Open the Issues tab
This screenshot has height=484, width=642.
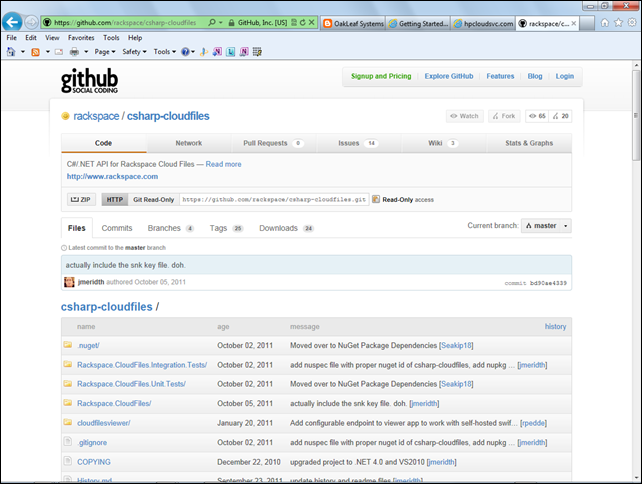pyautogui.click(x=358, y=143)
